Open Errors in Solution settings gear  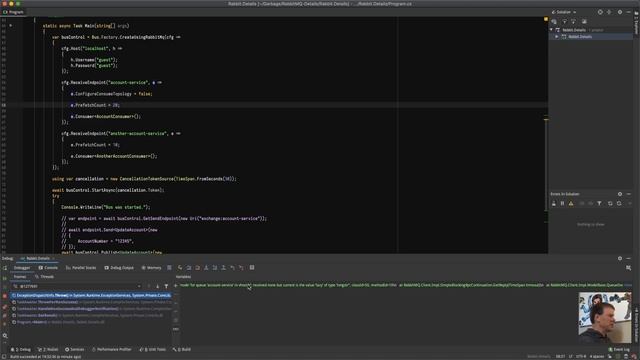click(x=620, y=194)
